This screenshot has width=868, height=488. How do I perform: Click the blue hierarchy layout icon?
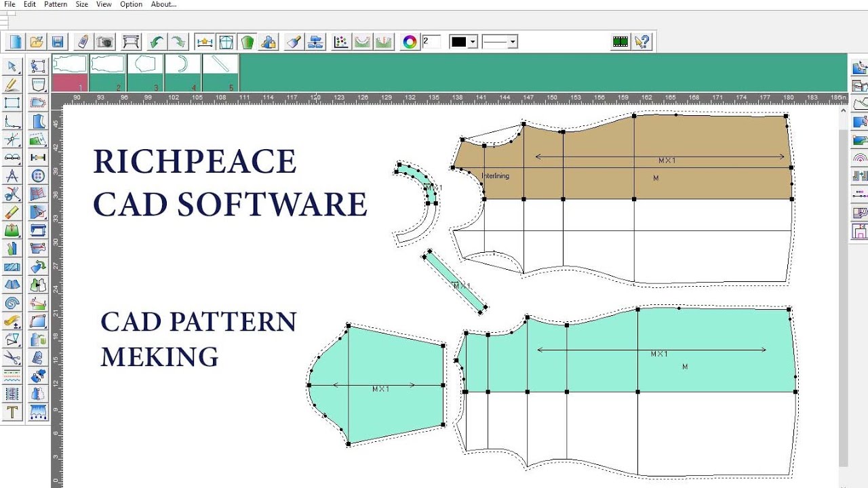[315, 42]
